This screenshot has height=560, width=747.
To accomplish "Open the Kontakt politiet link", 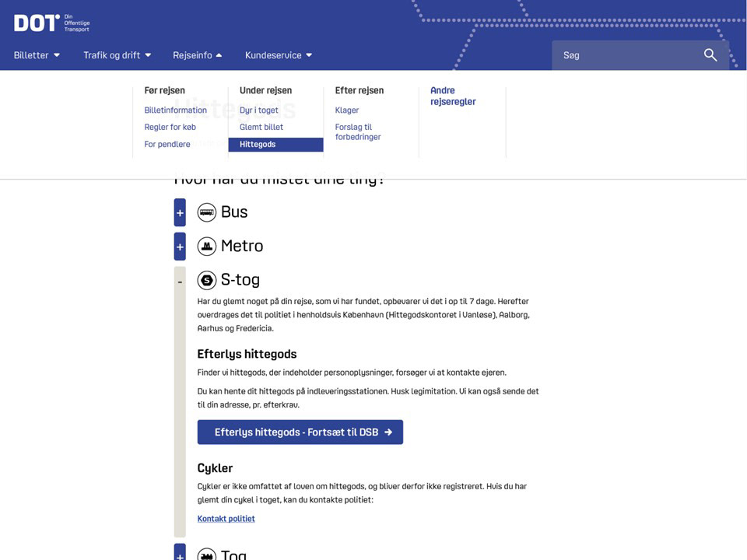I will click(x=226, y=519).
